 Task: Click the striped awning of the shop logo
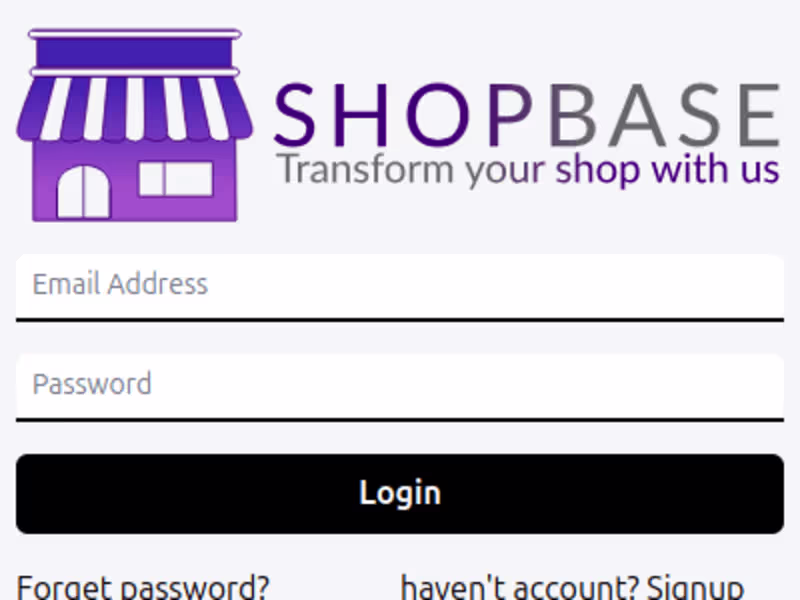[134, 109]
